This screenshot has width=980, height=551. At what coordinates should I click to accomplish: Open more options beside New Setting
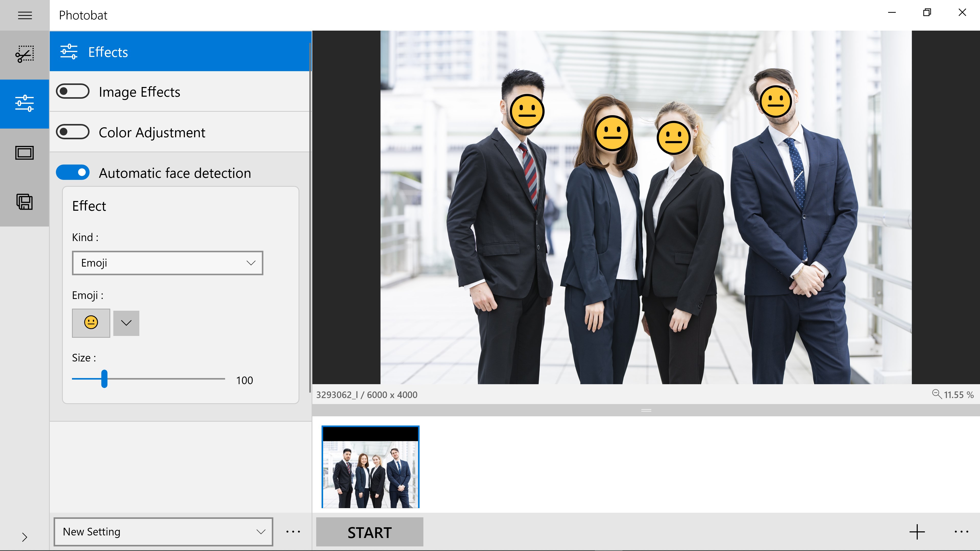coord(293,532)
